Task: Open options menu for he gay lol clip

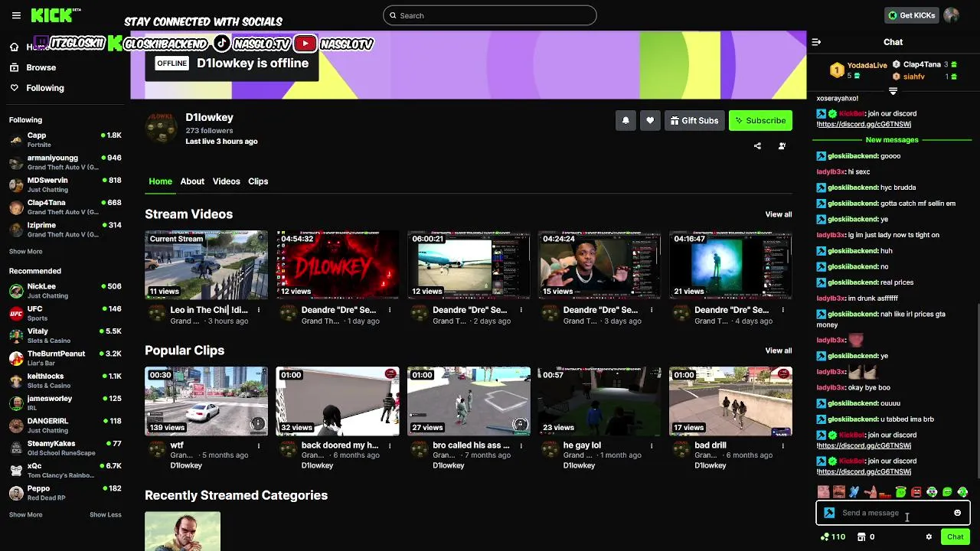Action: pos(652,445)
